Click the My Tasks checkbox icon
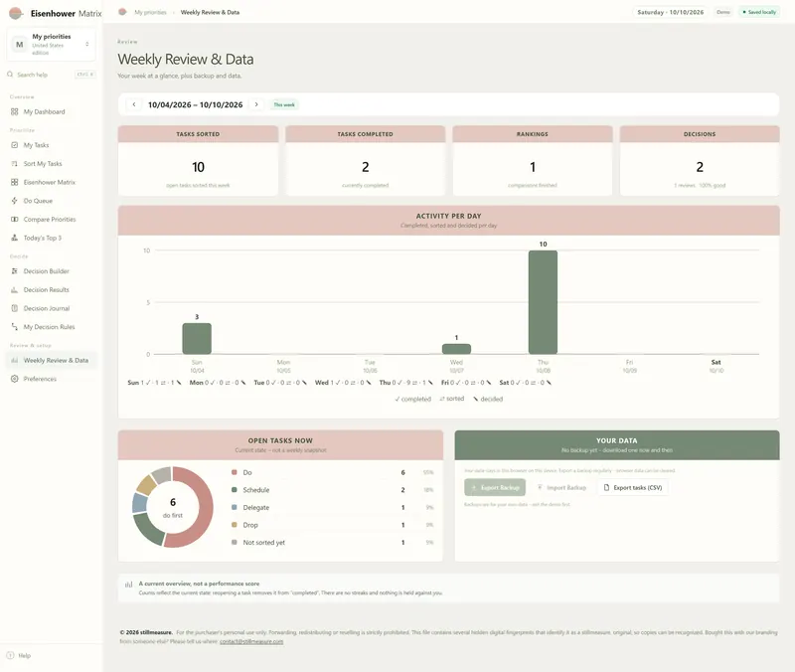Image resolution: width=795 pixels, height=672 pixels. coord(14,145)
